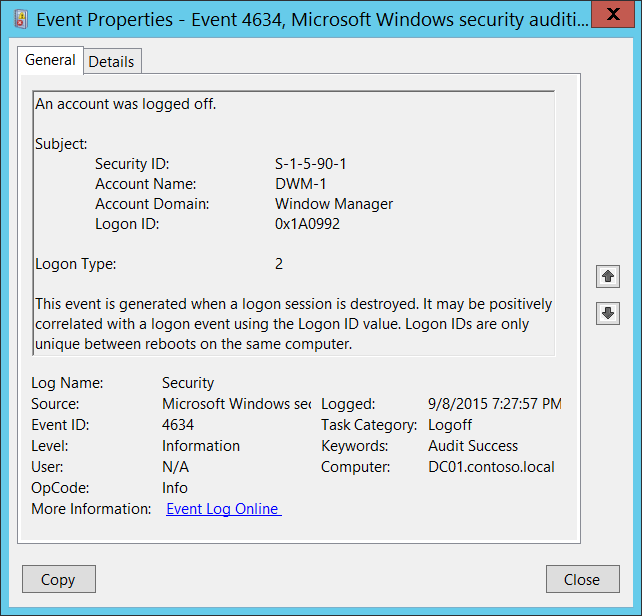
Task: Click the Logon ID value 0x1A0992
Action: (308, 224)
